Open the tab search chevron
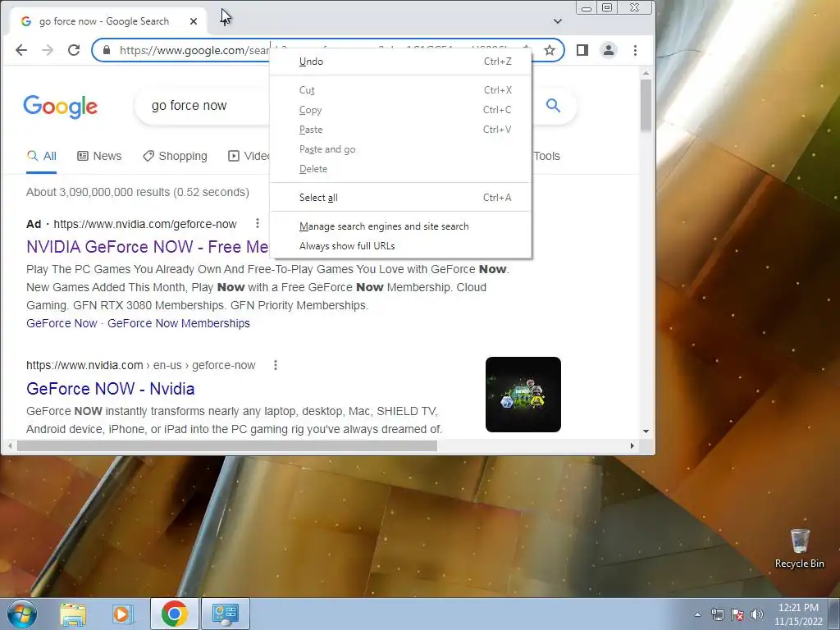840x630 pixels. click(558, 21)
